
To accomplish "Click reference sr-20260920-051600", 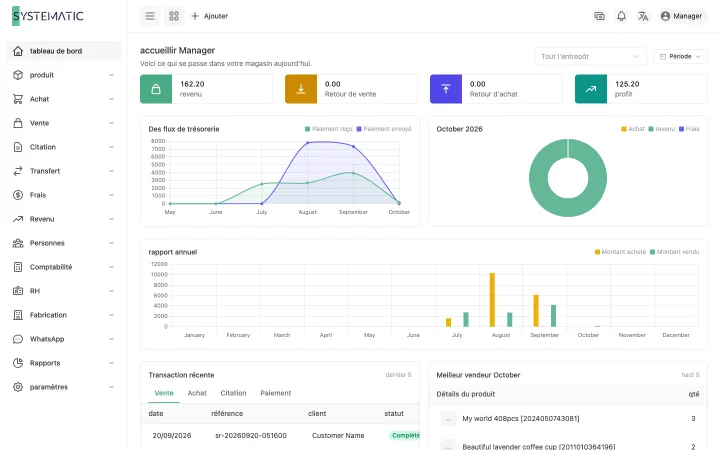I will (251, 435).
